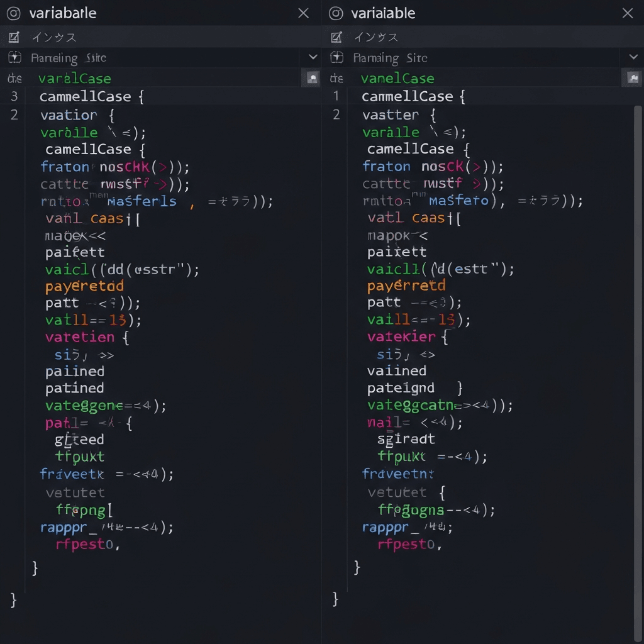Select the green varelCase header in left pane
The width and height of the screenshot is (644, 644).
point(74,79)
